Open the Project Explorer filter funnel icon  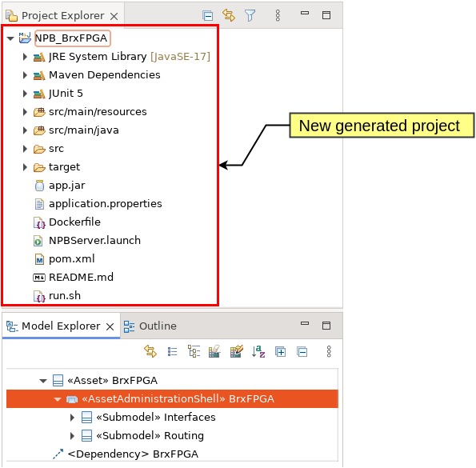pos(250,15)
